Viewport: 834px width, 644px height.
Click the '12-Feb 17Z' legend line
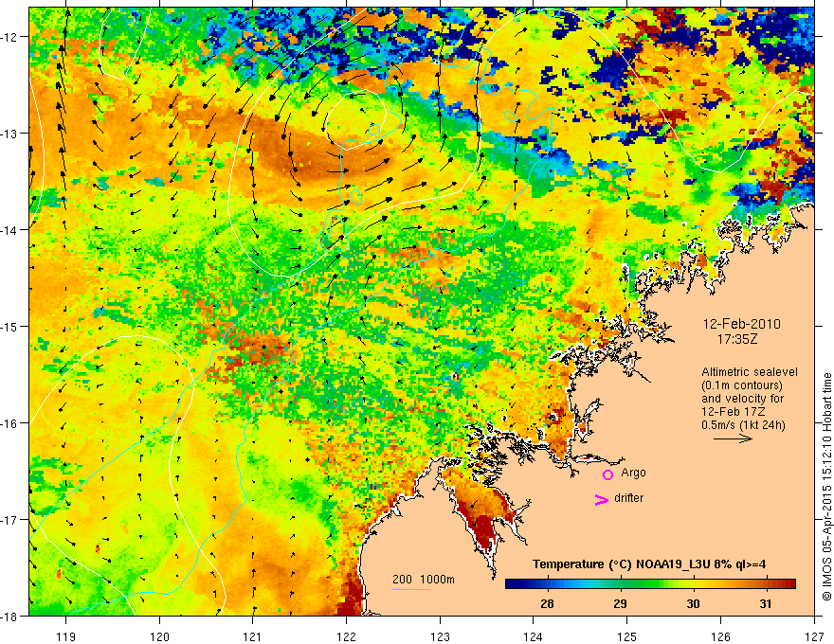(x=734, y=412)
